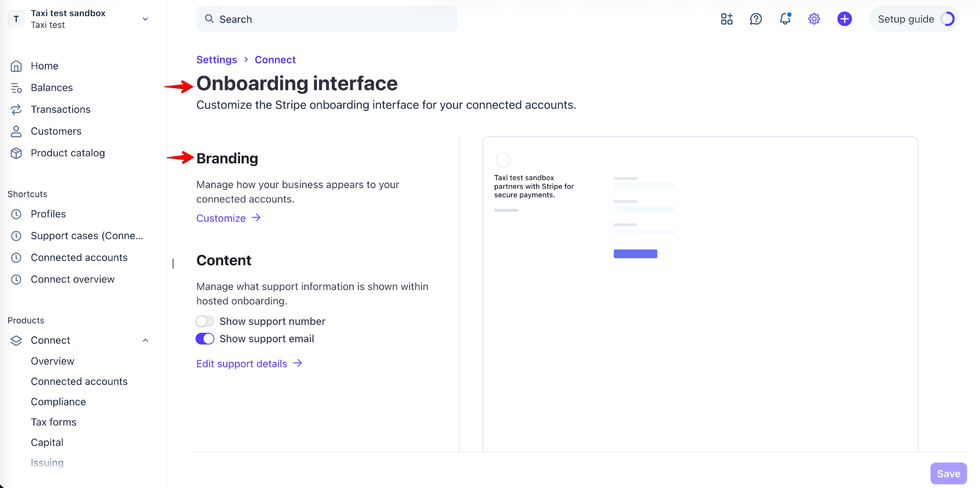Click the Search input field

point(327,19)
